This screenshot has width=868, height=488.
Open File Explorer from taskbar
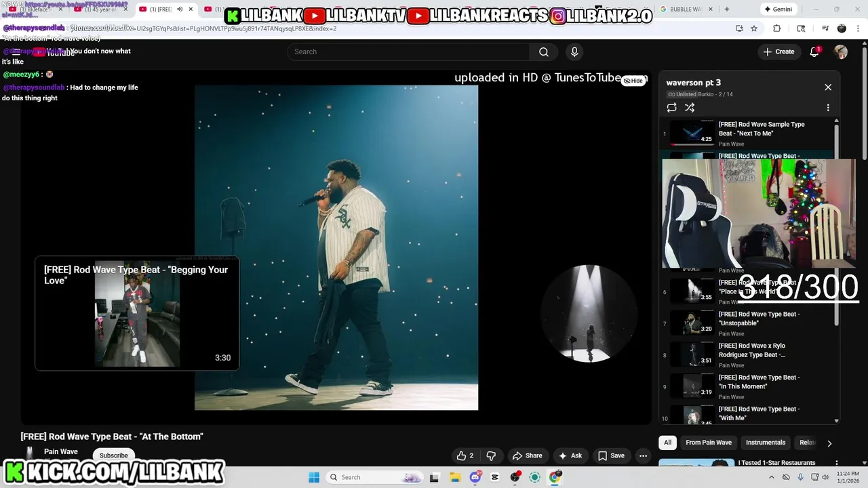pyautogui.click(x=455, y=477)
